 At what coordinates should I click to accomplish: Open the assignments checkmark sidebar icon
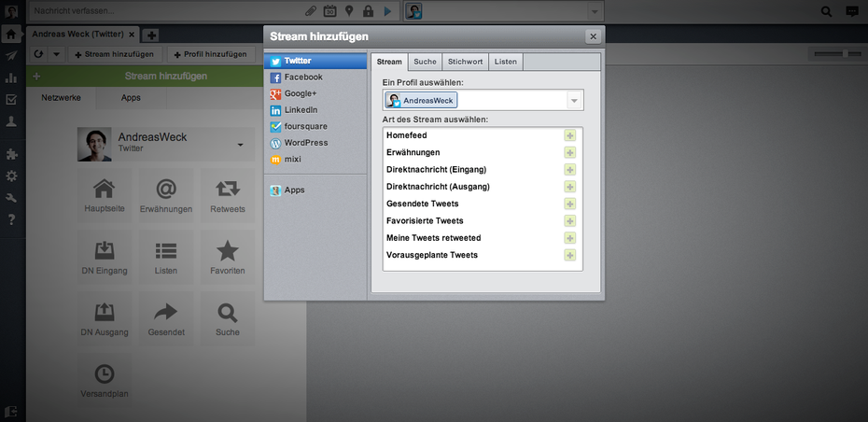tap(11, 100)
